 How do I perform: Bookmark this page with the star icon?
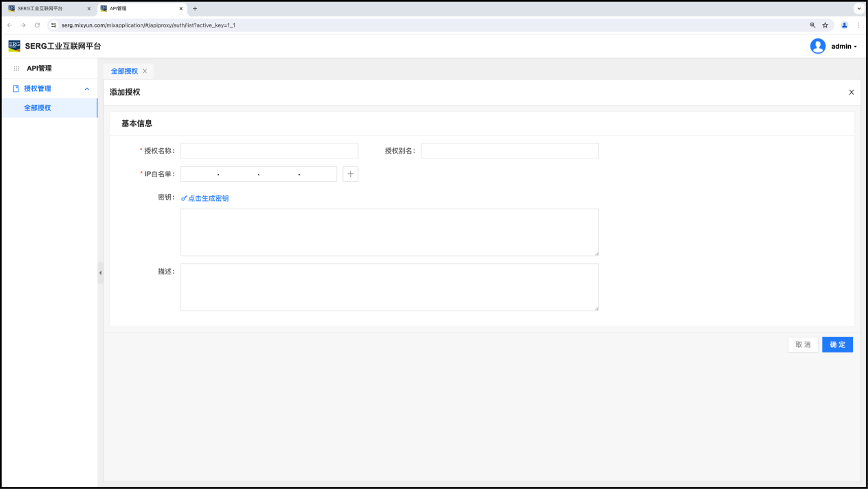pos(825,25)
